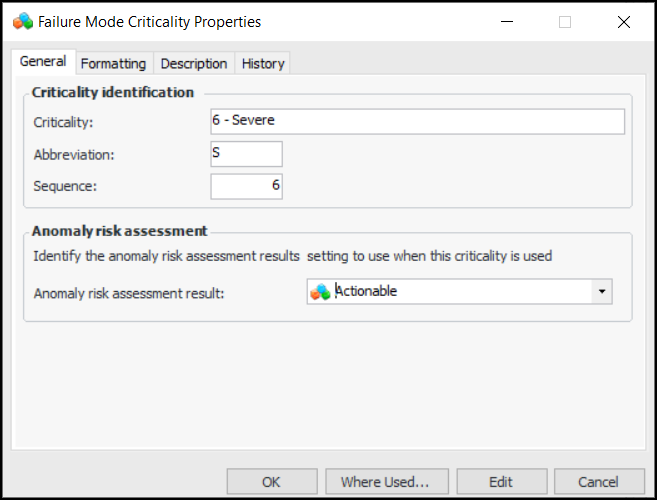Viewport: 657px width, 500px height.
Task: Click the app icon in the title bar
Action: coord(22,21)
